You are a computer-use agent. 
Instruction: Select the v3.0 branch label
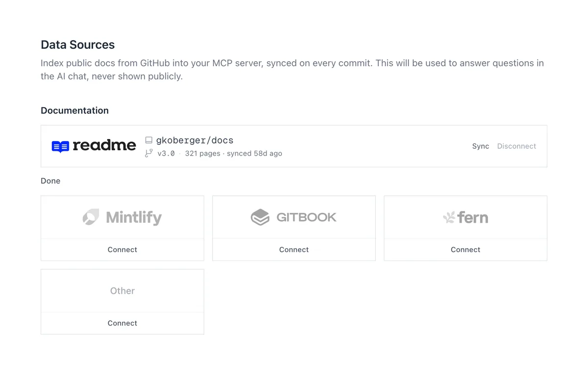click(166, 153)
